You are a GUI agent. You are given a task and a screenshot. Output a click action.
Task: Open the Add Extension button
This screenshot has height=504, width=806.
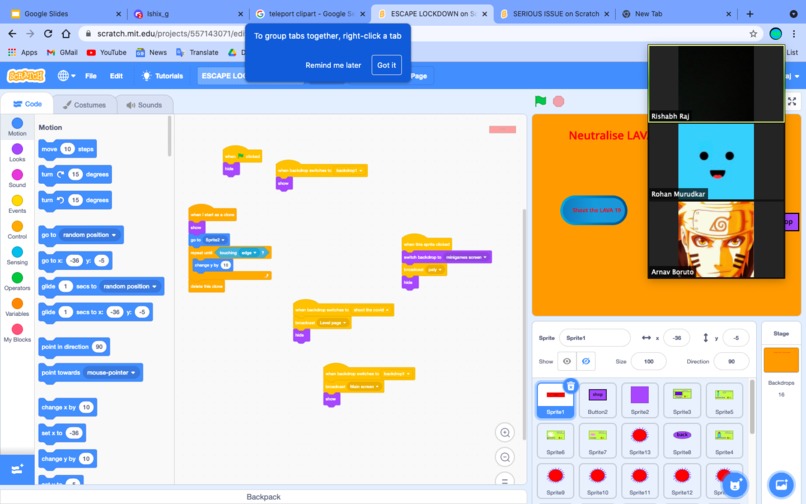click(17, 469)
